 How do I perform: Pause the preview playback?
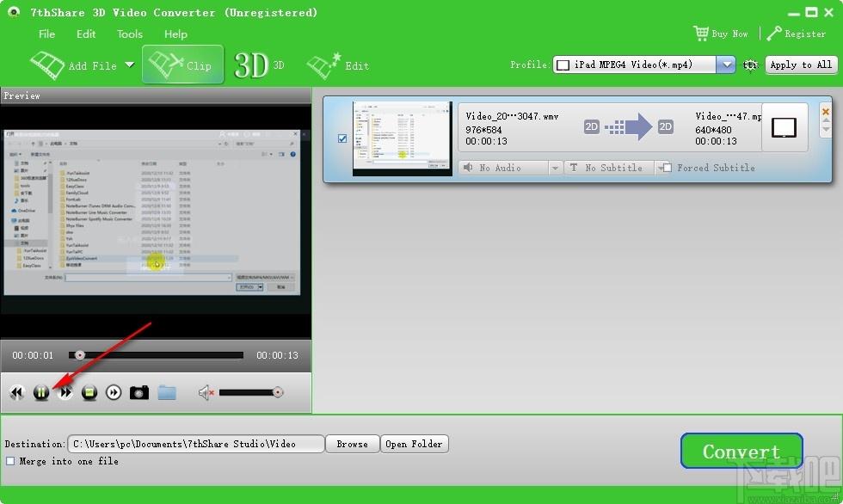(x=41, y=393)
